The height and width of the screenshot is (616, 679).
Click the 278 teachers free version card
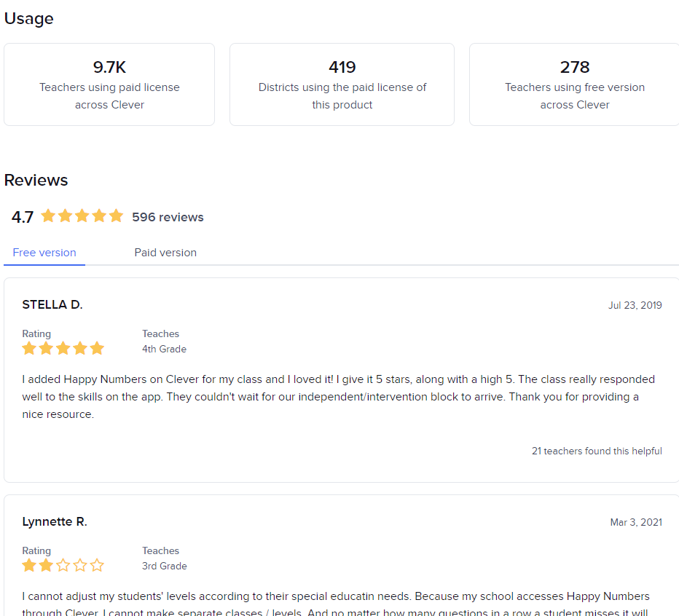[574, 84]
